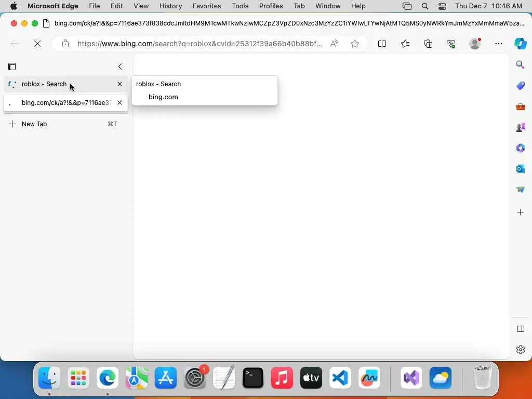Screen dimensions: 532x399
Task: Open Visual Studio Code from Dock
Action: click(340, 378)
